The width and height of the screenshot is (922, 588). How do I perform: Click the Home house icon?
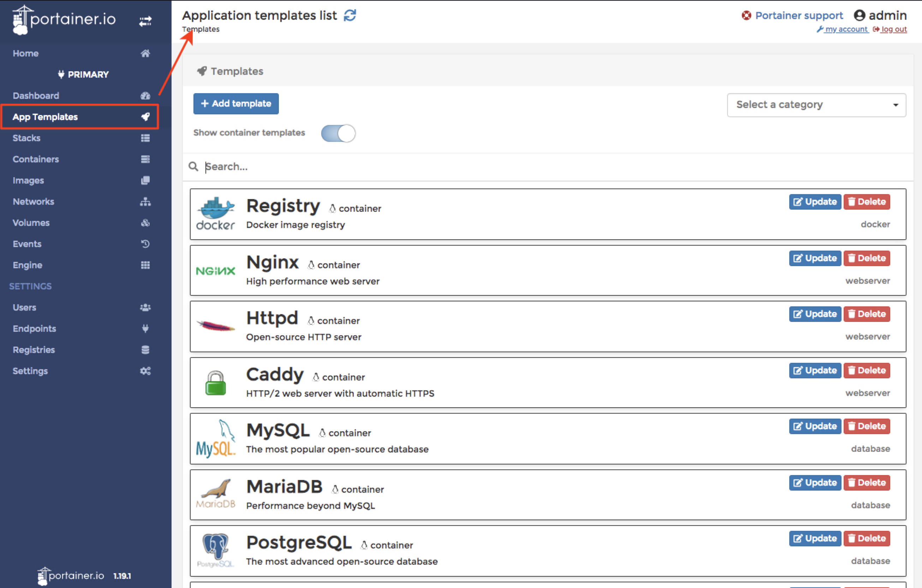[x=145, y=53]
